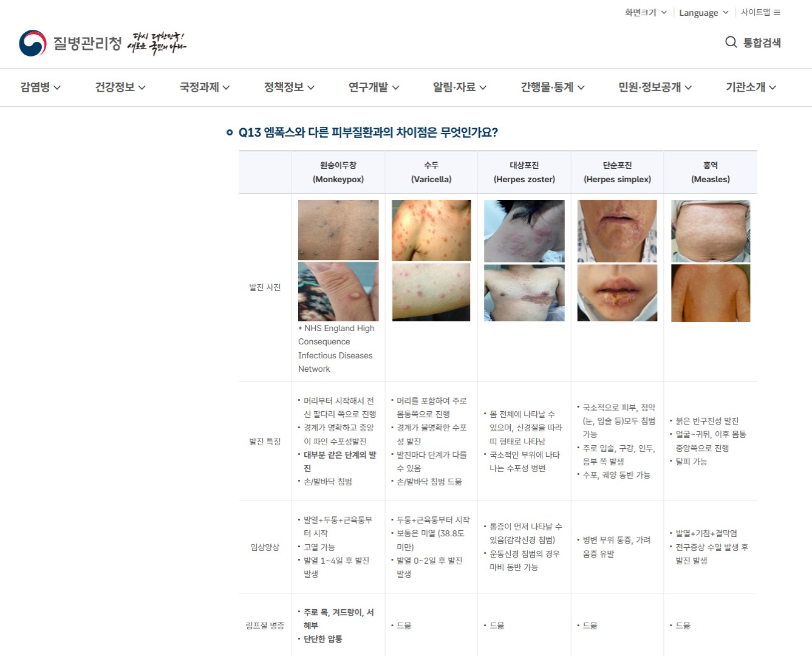Open the 사이트맵 hamburger icon

click(x=777, y=12)
